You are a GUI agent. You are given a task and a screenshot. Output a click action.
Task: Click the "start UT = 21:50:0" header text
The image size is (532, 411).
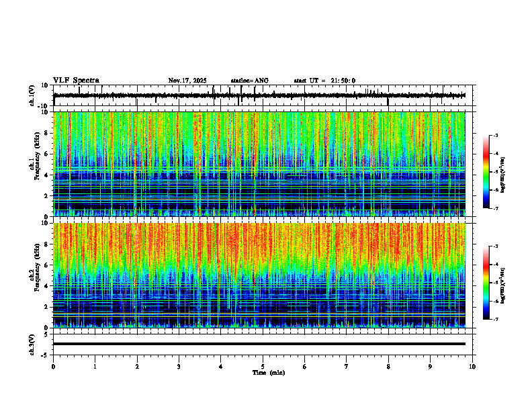[324, 81]
